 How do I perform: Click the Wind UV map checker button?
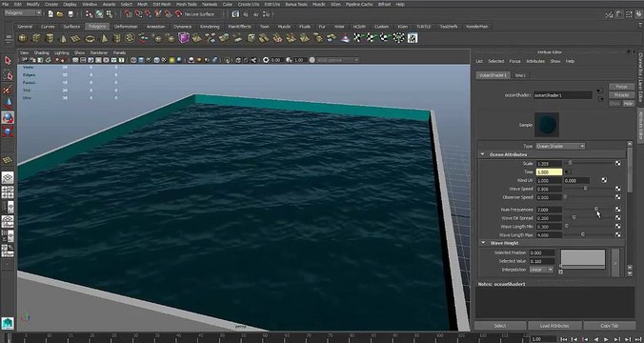[x=604, y=180]
